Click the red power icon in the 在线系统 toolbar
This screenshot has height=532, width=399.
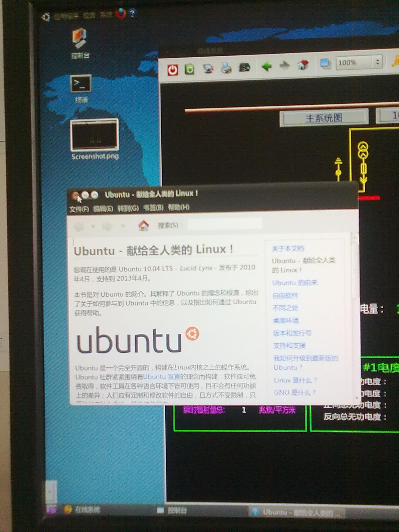pos(173,69)
